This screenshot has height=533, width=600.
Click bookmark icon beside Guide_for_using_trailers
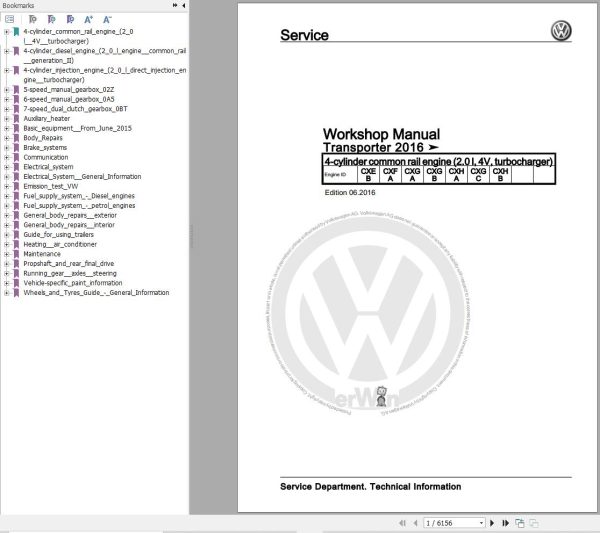(16, 235)
